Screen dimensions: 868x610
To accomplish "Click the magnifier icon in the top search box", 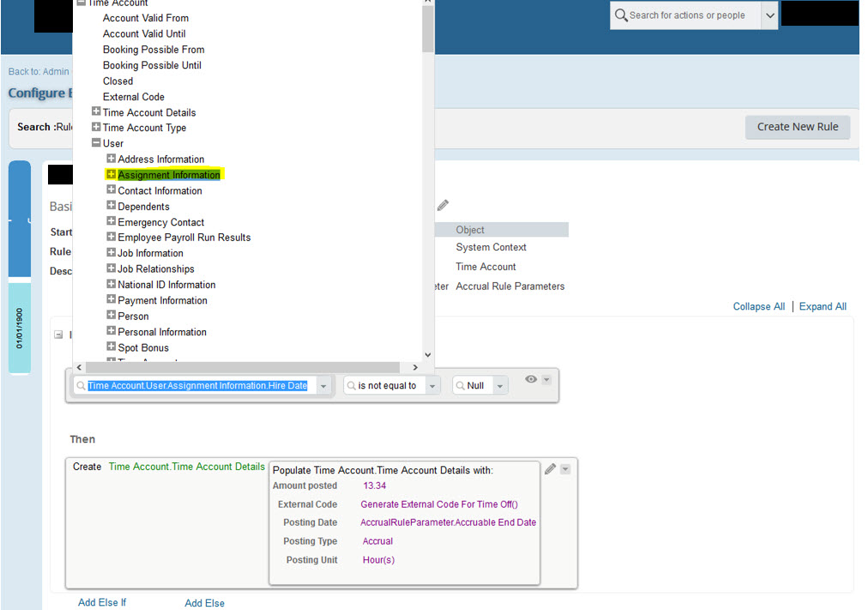I will tap(621, 15).
